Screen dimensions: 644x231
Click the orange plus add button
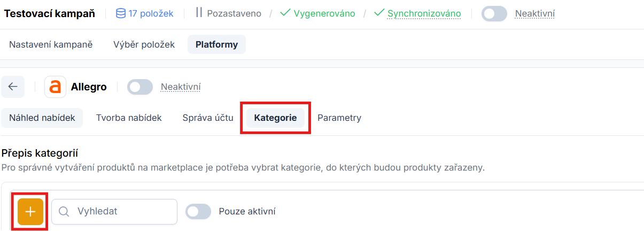point(30,211)
